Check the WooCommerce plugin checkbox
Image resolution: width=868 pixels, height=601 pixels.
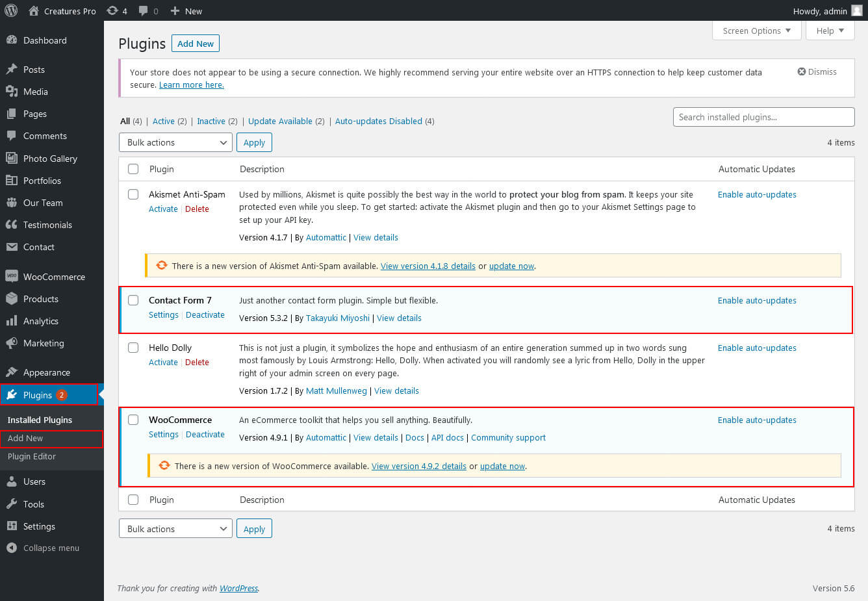[133, 420]
